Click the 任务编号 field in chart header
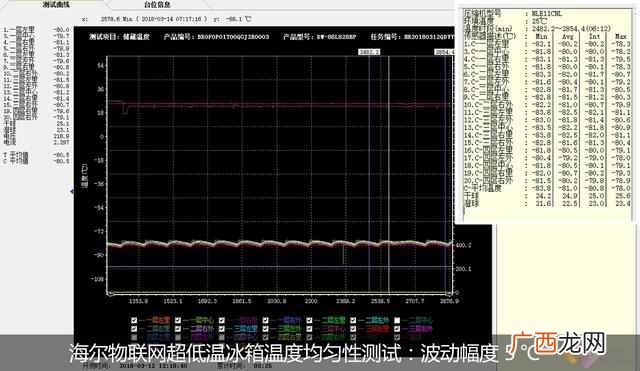The width and height of the screenshot is (640, 371). pyautogui.click(x=412, y=37)
